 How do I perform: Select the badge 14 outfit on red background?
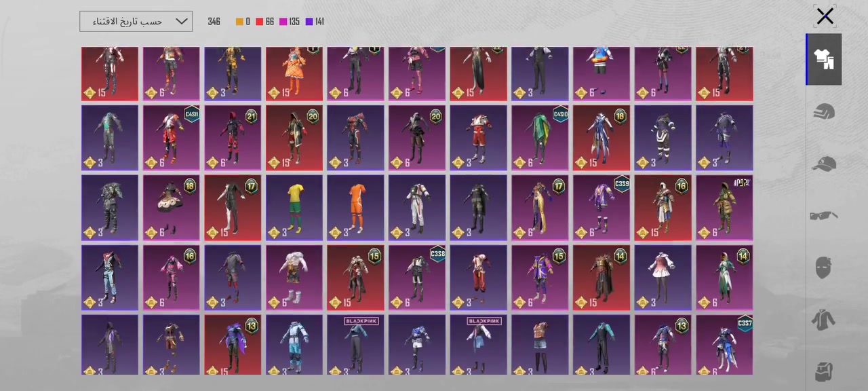point(601,278)
